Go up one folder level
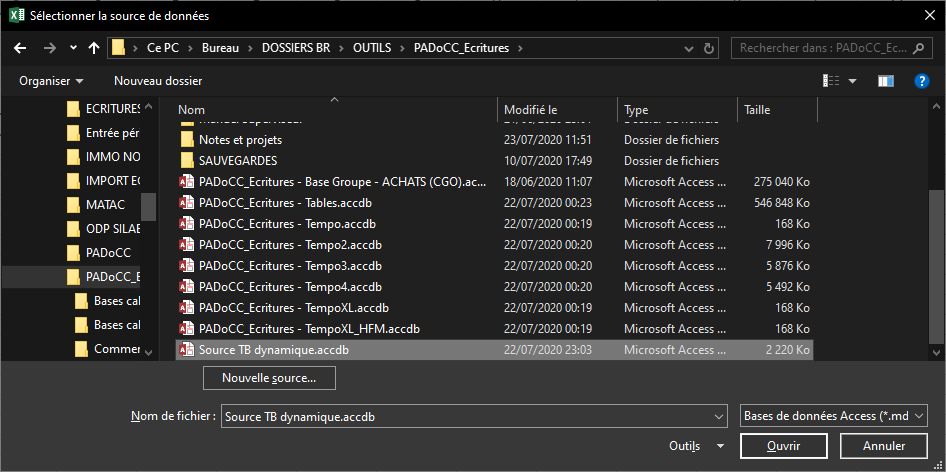This screenshot has height=472, width=946. [x=94, y=48]
